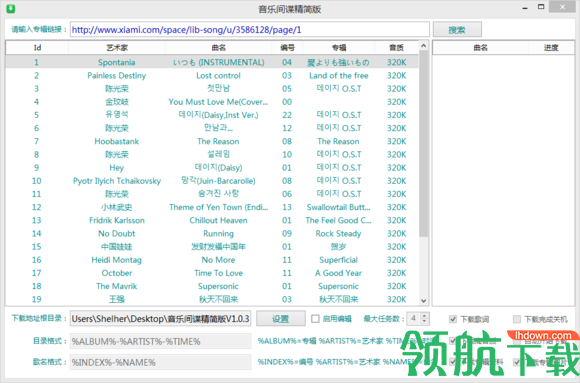Image resolution: width=580 pixels, height=383 pixels.
Task: Select artist October in row 17
Action: coord(117,273)
